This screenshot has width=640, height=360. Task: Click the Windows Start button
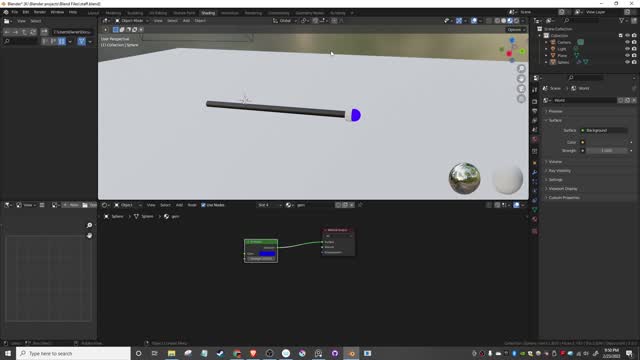pyautogui.click(x=8, y=353)
